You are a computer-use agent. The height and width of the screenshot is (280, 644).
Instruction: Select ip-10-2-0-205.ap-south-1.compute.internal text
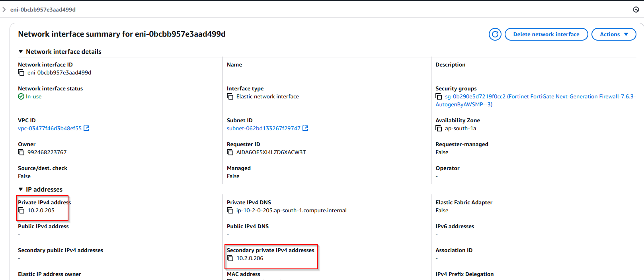pyautogui.click(x=291, y=210)
